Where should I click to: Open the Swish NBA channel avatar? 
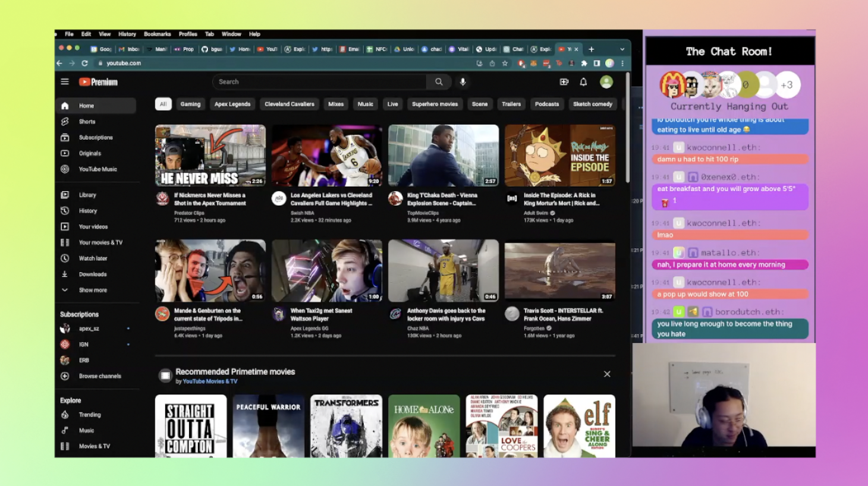[279, 198]
